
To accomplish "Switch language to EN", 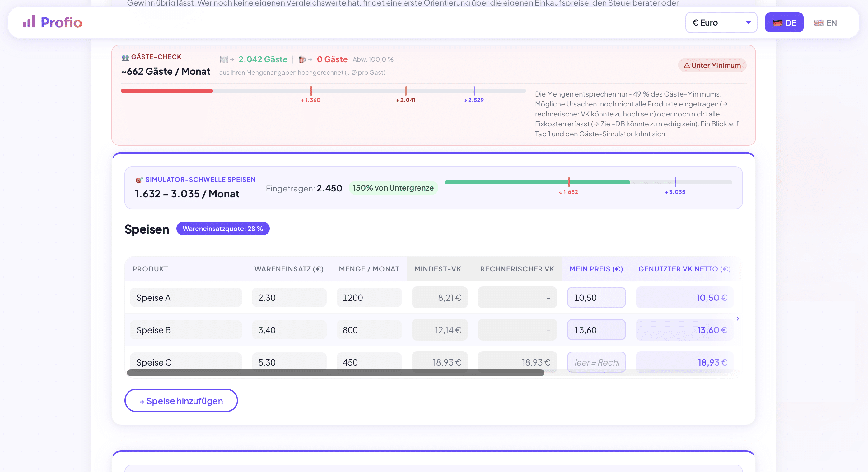I will click(825, 23).
